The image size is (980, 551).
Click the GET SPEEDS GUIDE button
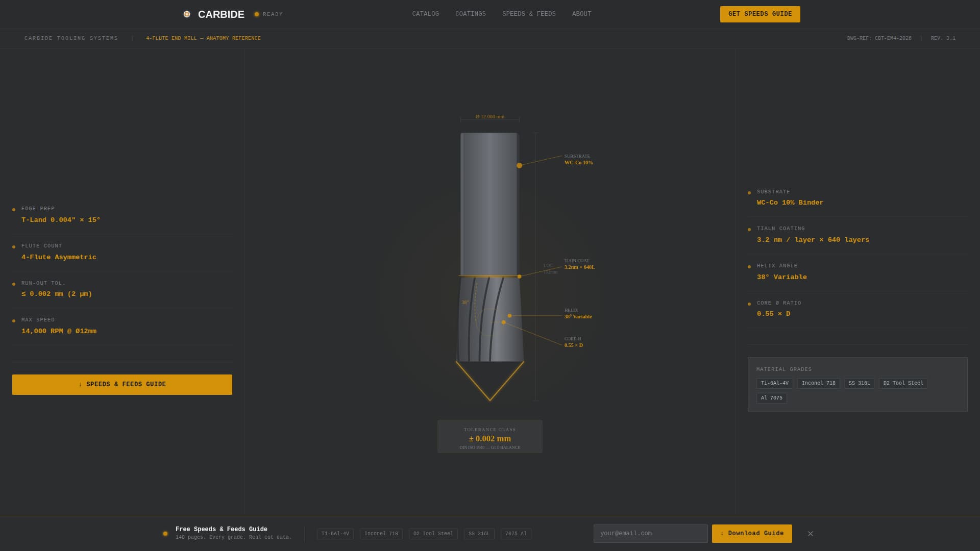[x=759, y=14]
